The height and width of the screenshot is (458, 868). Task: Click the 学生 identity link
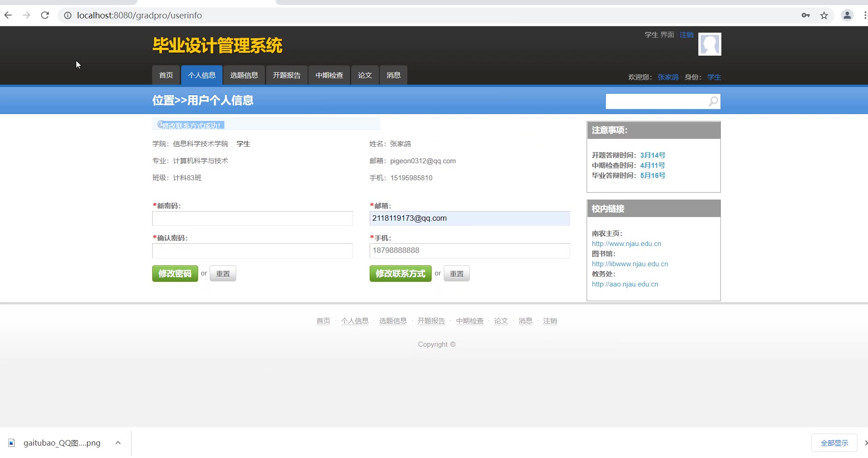coord(714,77)
